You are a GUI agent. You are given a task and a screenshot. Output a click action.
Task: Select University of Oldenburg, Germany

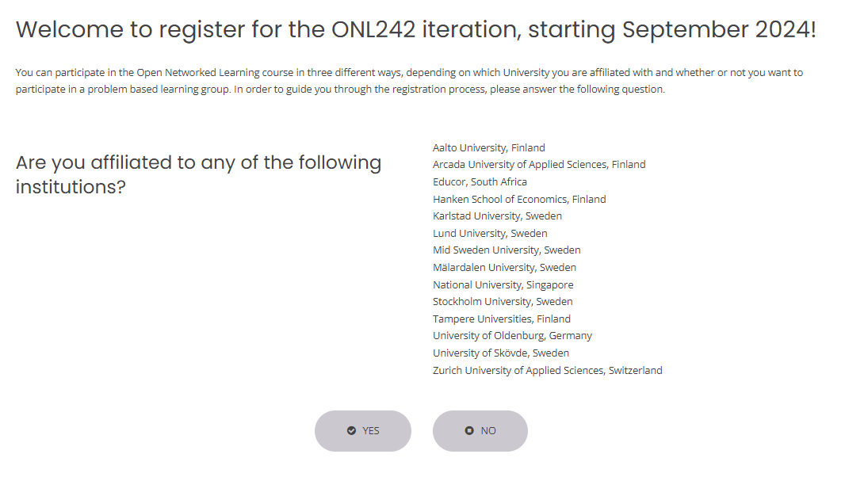(x=512, y=335)
